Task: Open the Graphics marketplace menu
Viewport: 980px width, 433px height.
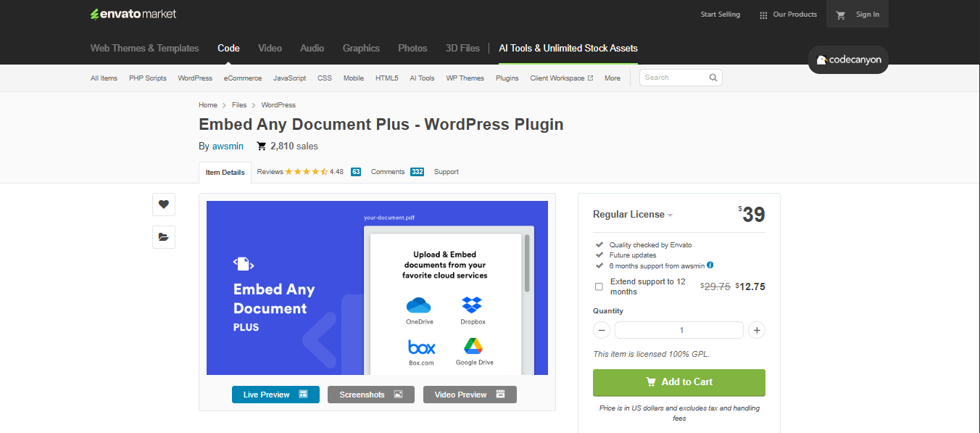Action: pyautogui.click(x=361, y=48)
